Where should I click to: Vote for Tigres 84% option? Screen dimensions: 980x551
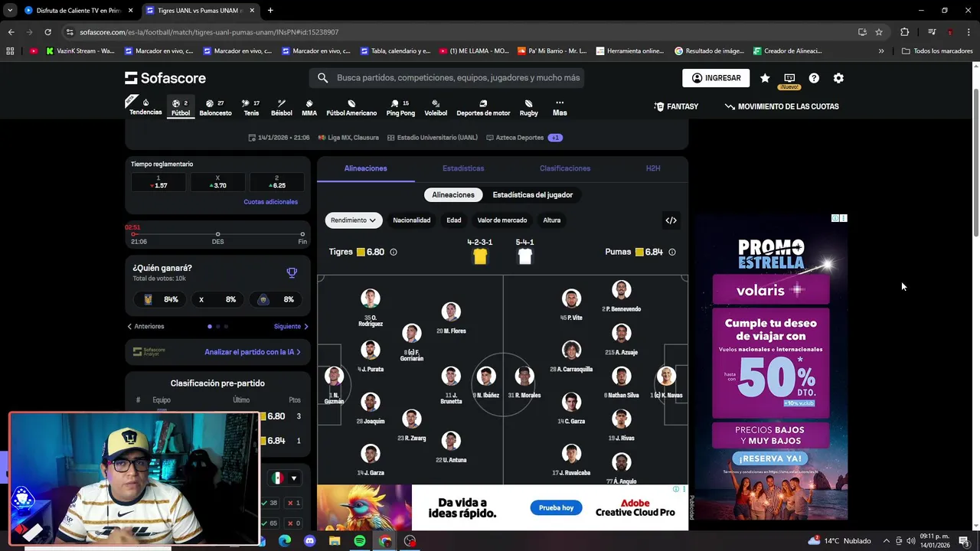(x=159, y=299)
